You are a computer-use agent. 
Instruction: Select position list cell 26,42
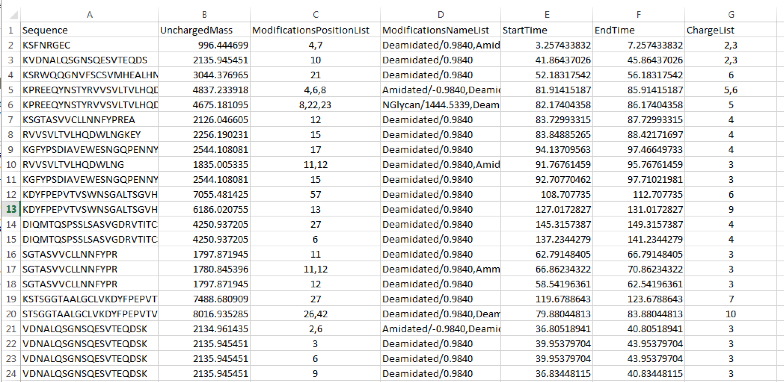tap(315, 314)
